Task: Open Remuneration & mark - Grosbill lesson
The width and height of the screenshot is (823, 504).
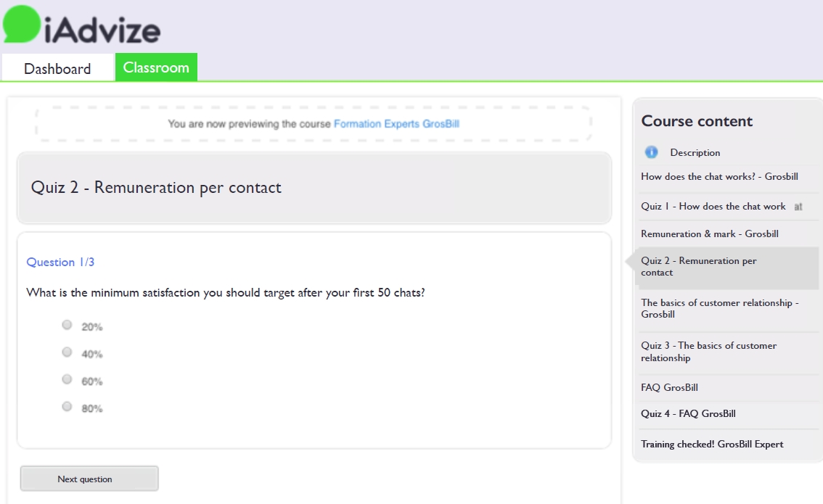Action: (709, 234)
